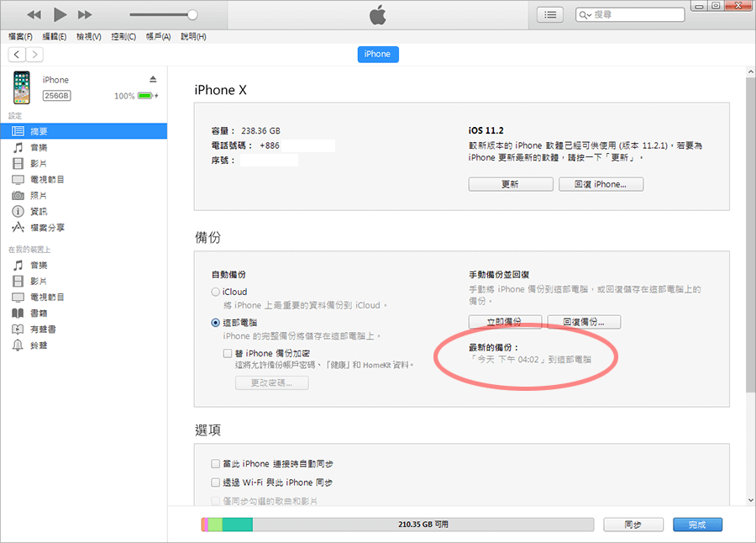The height and width of the screenshot is (543, 756).
Task: Open the 說明(H) menu
Action: coord(193,37)
